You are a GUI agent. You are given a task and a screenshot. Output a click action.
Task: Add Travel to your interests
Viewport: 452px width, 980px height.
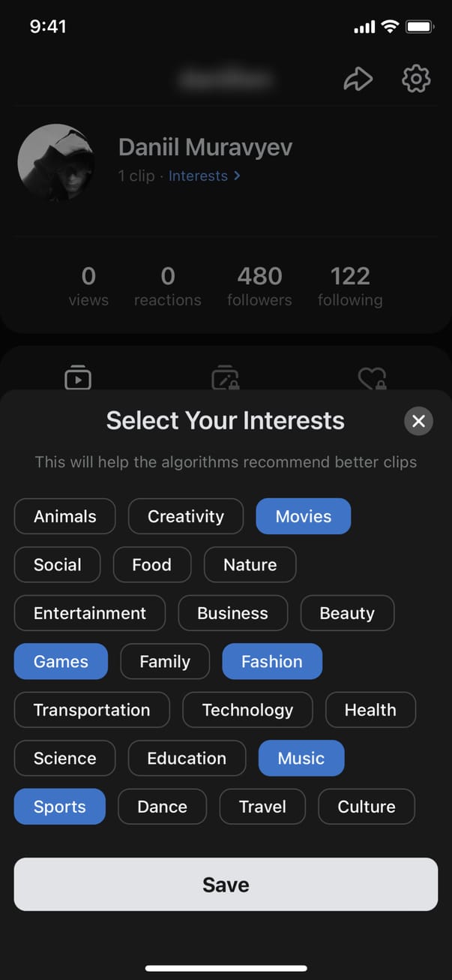(262, 807)
